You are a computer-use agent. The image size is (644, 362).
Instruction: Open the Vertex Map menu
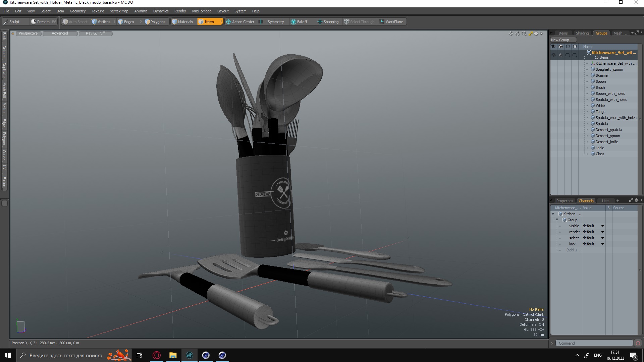pyautogui.click(x=119, y=11)
